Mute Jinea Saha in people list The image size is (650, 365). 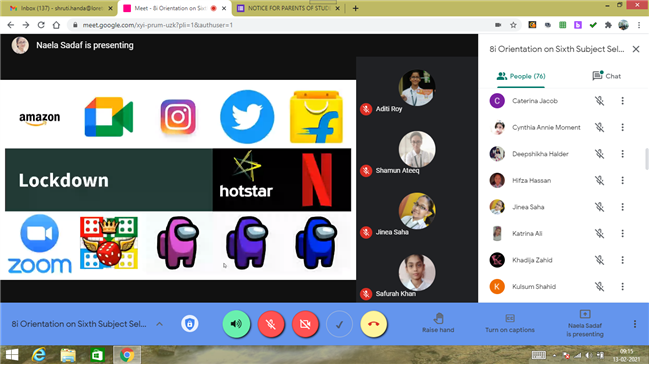point(599,207)
